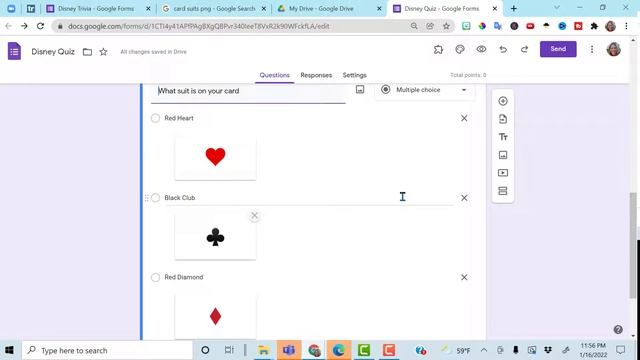Click the Windows taskbar search box
The width and height of the screenshot is (640, 360).
click(x=107, y=350)
